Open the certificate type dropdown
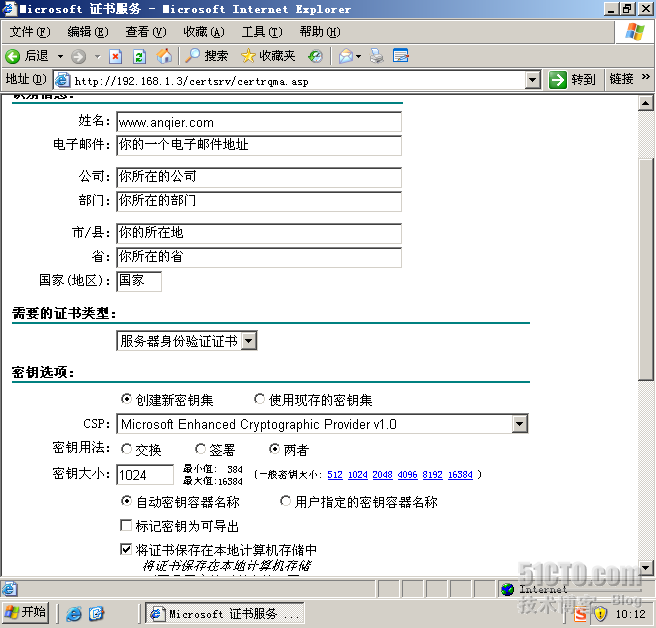 click(249, 341)
